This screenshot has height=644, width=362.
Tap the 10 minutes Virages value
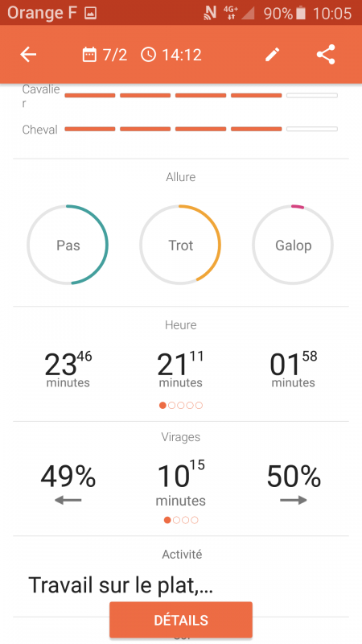coord(180,482)
